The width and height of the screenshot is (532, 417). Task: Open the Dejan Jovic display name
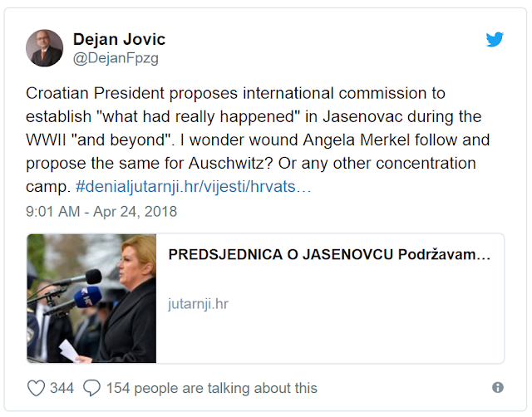tap(119, 39)
